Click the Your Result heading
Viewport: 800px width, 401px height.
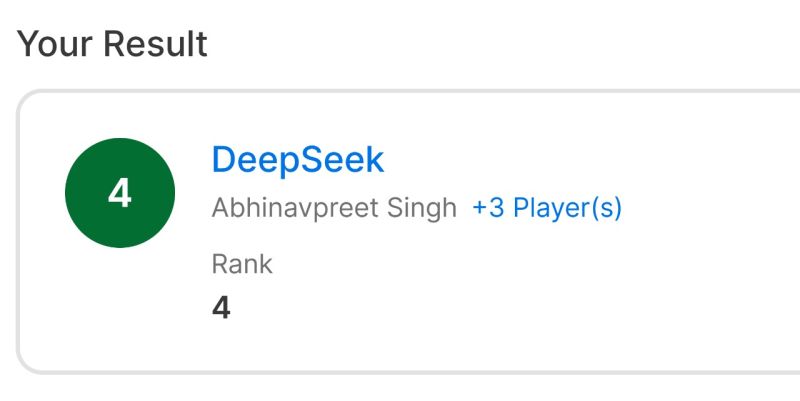tap(112, 44)
